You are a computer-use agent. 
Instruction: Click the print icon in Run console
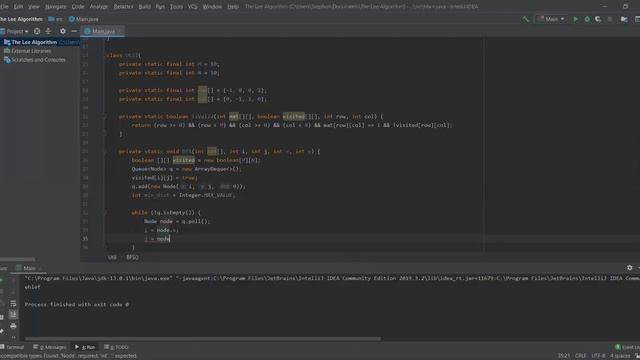(13, 326)
